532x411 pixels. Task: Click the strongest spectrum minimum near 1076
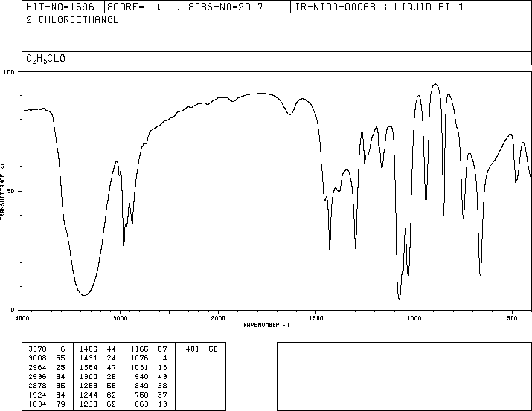coord(399,299)
